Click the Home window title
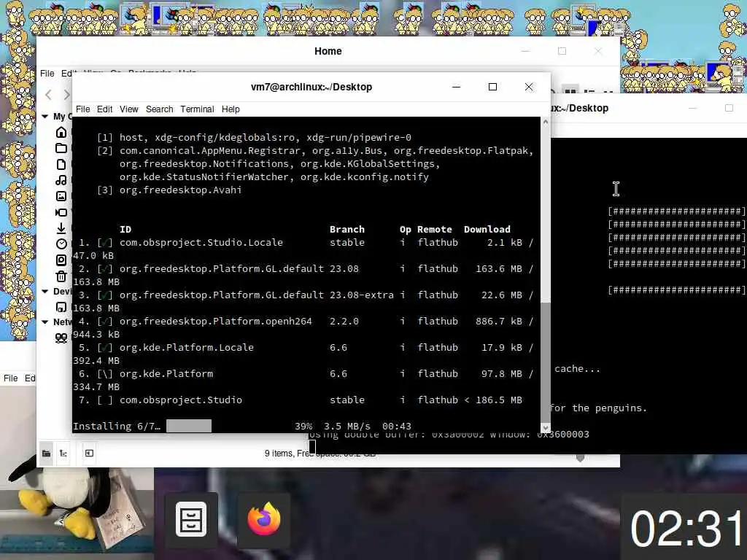The width and height of the screenshot is (747, 560). [x=328, y=51]
